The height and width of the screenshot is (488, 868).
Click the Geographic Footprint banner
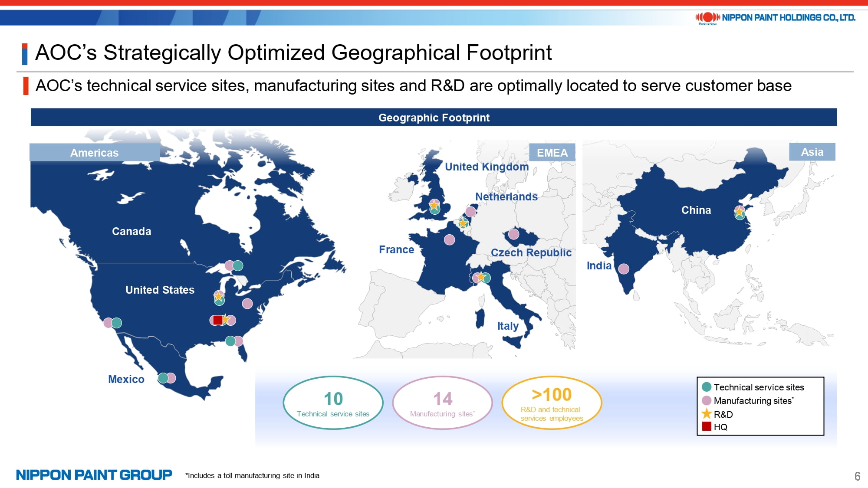pyautogui.click(x=434, y=118)
